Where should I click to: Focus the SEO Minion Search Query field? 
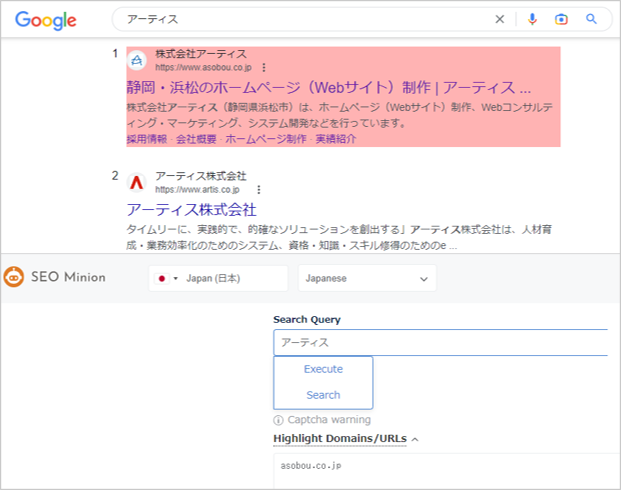click(x=440, y=342)
